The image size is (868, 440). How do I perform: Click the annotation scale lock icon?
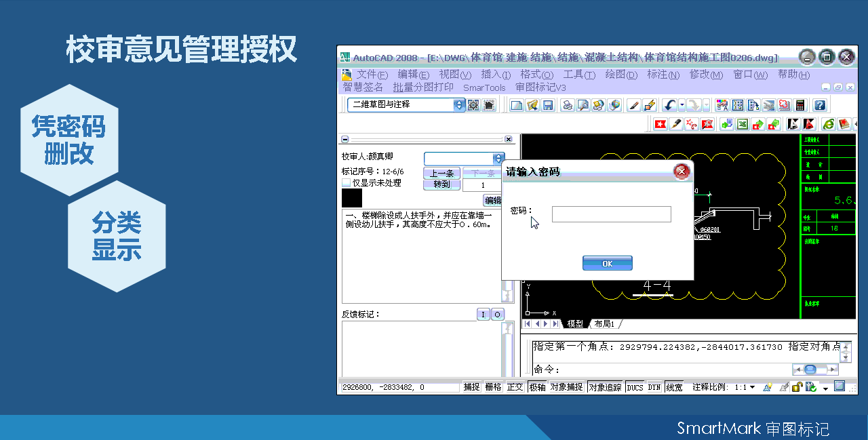(x=797, y=387)
